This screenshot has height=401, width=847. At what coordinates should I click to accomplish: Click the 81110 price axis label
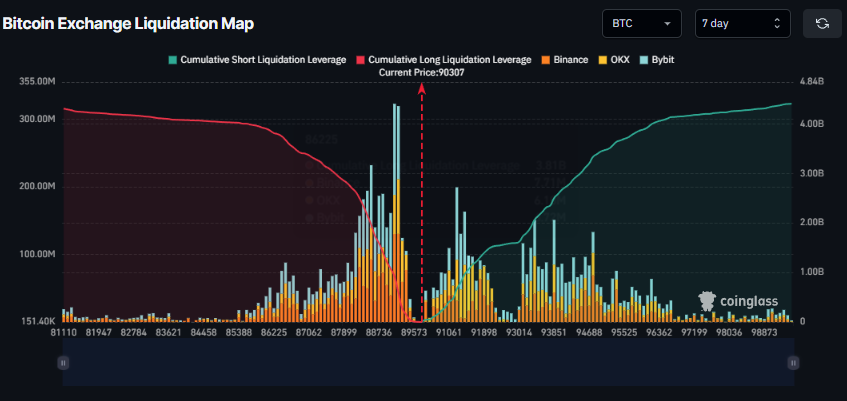[x=64, y=332]
